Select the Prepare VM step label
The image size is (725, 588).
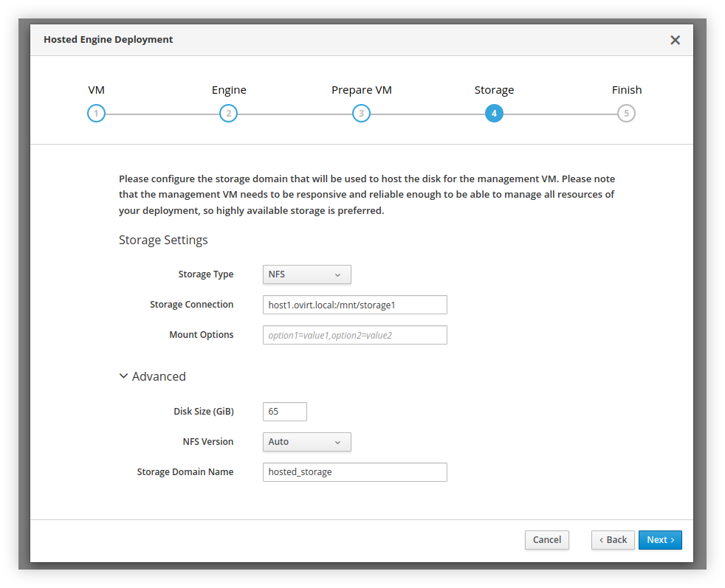point(361,90)
